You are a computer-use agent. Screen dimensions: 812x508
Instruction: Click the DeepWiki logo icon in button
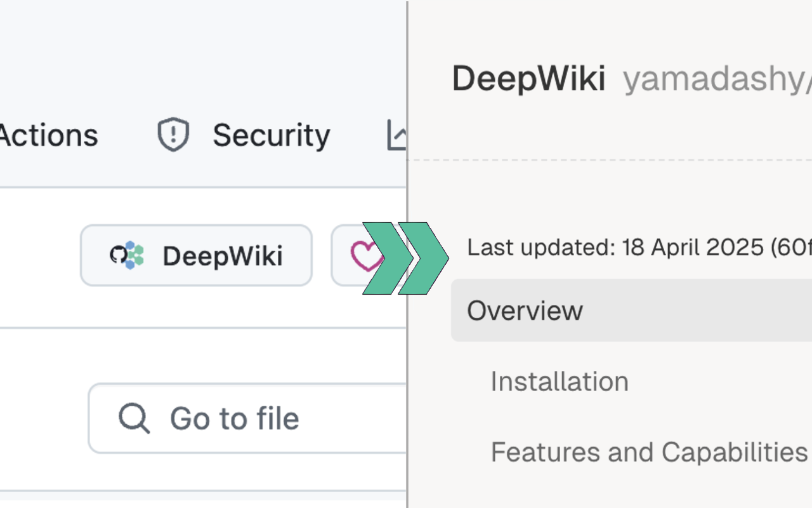click(x=127, y=255)
